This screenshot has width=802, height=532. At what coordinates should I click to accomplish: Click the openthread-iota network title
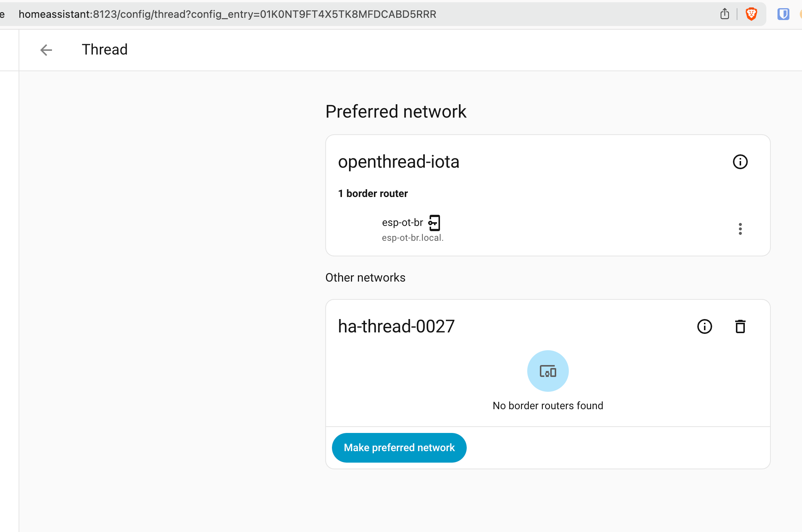pyautogui.click(x=398, y=162)
